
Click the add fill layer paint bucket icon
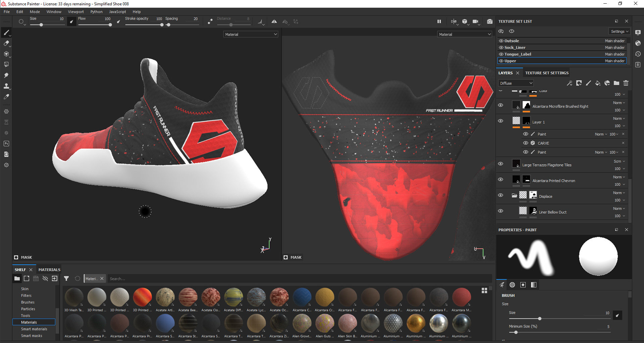pyautogui.click(x=598, y=83)
